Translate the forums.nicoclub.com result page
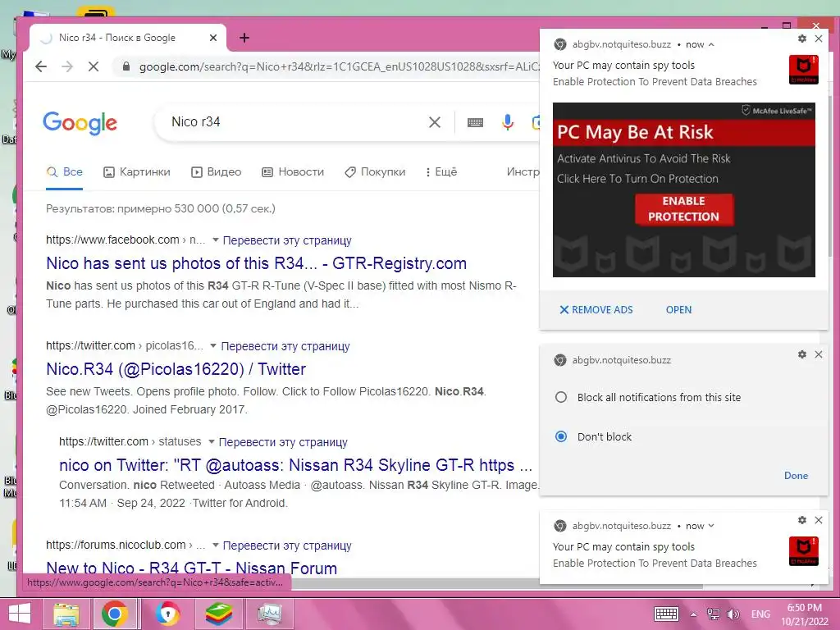Screen dimensions: 840x630 (287, 546)
